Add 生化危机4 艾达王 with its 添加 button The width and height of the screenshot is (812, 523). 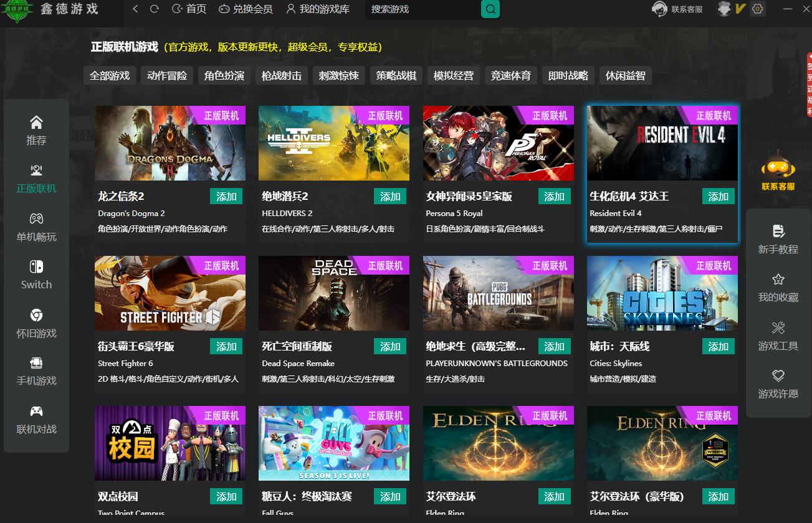pos(718,196)
